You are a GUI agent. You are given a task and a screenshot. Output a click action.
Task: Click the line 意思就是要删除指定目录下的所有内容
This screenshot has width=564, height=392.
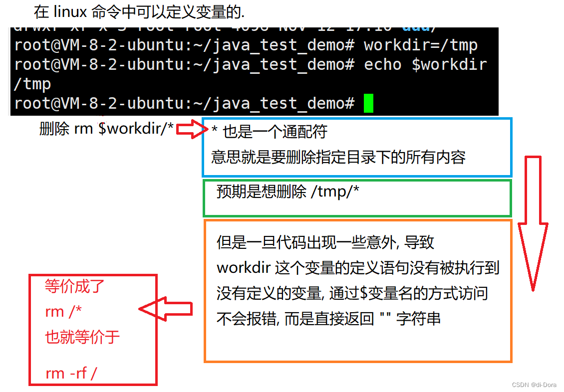[338, 157]
